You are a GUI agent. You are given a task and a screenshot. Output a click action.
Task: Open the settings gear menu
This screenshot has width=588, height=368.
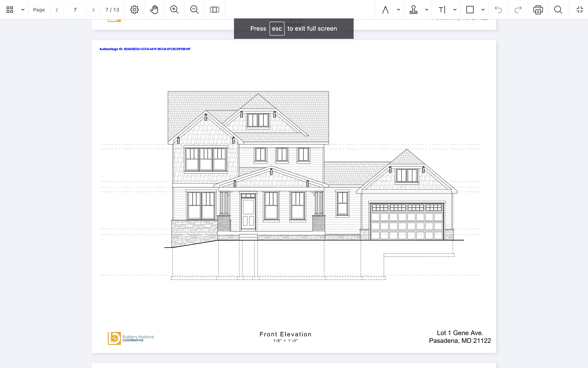point(134,10)
